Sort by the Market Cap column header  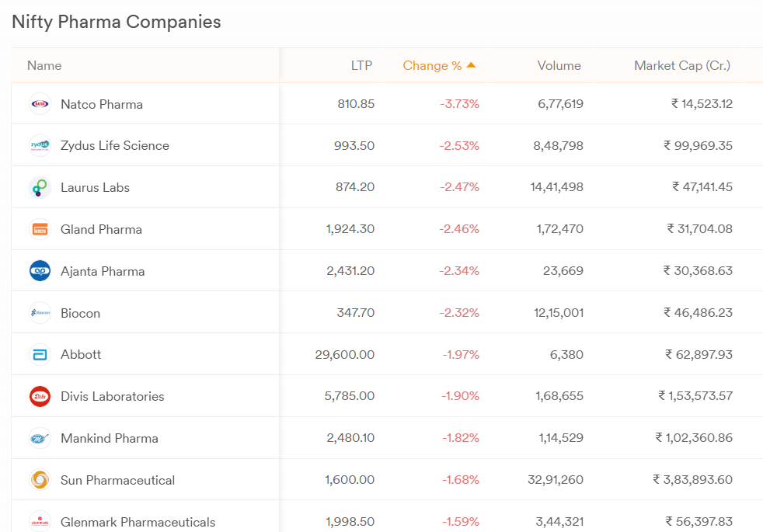click(681, 65)
